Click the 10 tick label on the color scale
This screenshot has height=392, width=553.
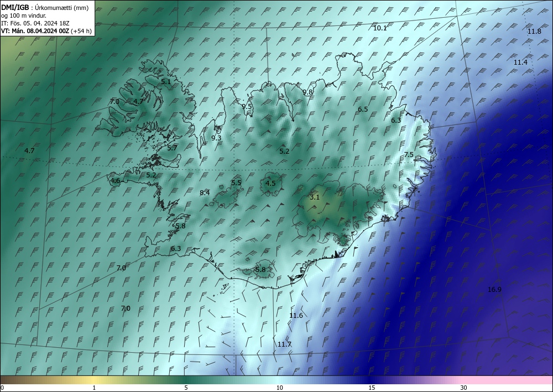tap(280, 388)
